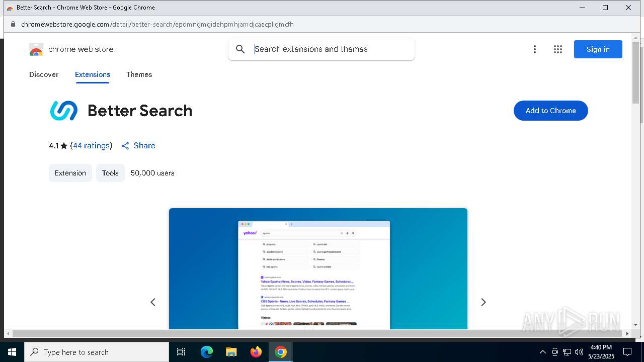The height and width of the screenshot is (362, 644).
Task: Switch to the Discover tab
Action: 44,74
